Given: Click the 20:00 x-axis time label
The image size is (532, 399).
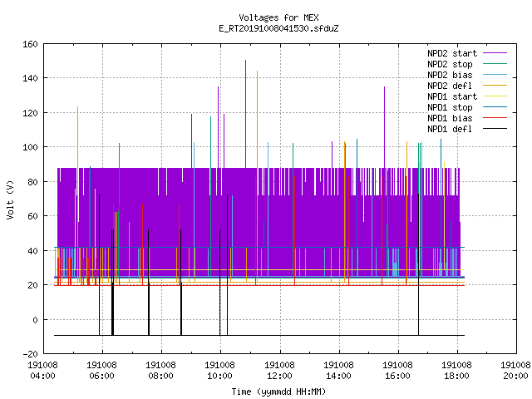Looking at the screenshot, I should tap(515, 376).
